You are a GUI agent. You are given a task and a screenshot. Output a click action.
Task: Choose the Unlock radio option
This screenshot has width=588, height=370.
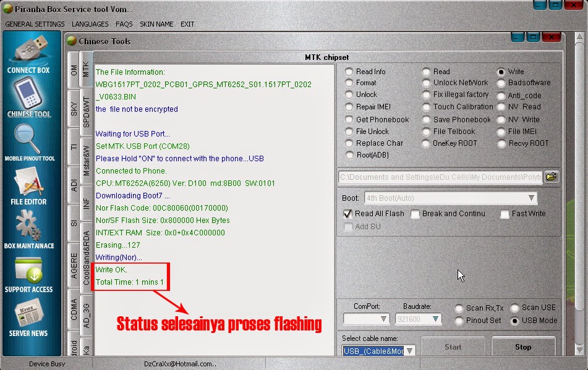349,95
